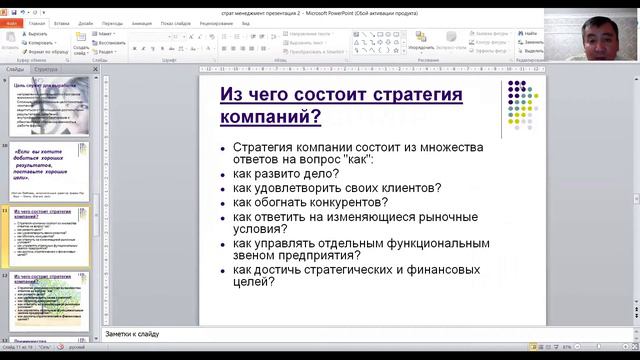The height and width of the screenshot is (360, 640).
Task: Open Направление текста text direction dropdown
Action: [x=309, y=34]
